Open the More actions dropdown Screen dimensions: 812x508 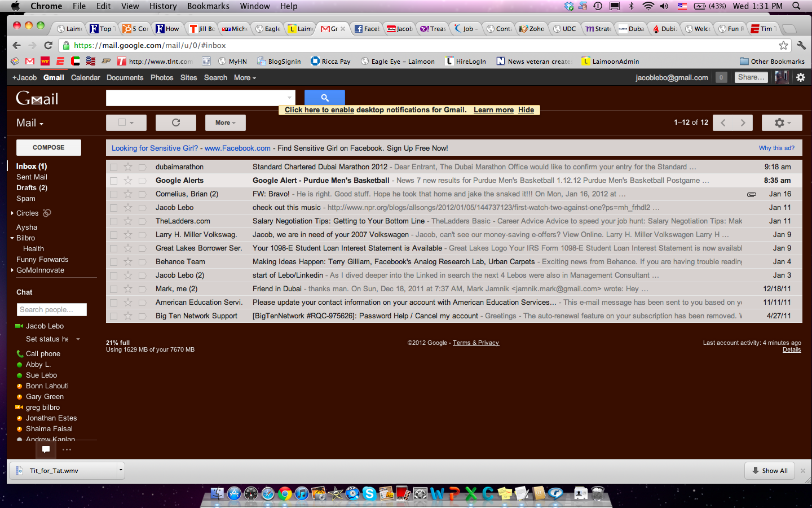point(225,122)
